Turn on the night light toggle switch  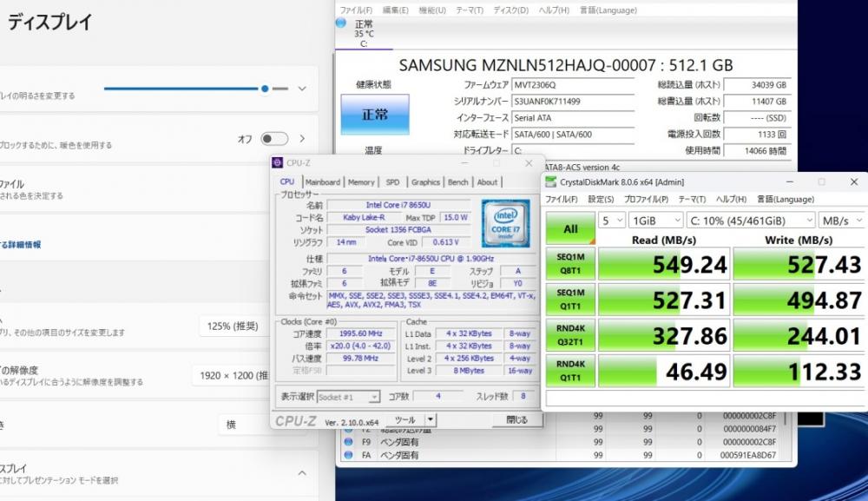click(274, 138)
